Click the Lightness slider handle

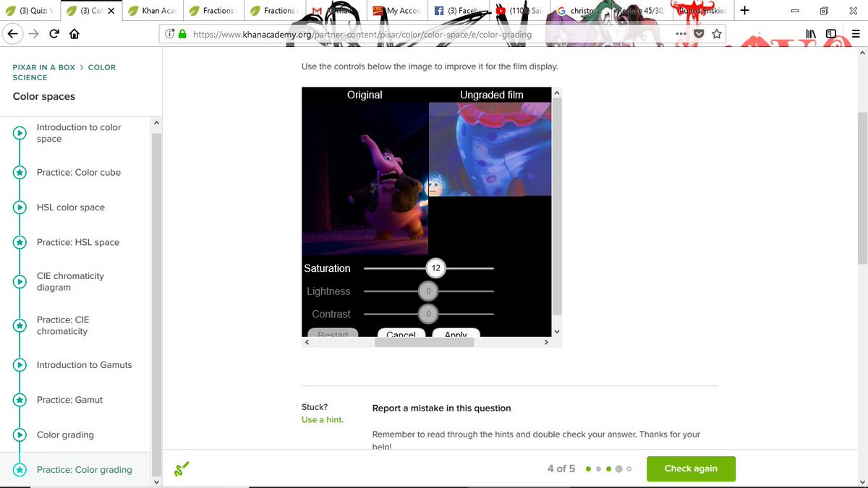pos(428,291)
